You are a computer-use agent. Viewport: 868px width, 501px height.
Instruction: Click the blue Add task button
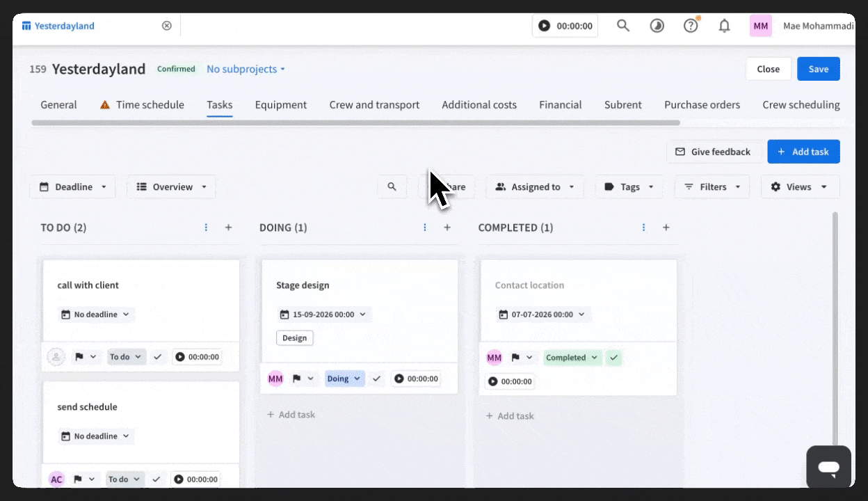coord(803,152)
